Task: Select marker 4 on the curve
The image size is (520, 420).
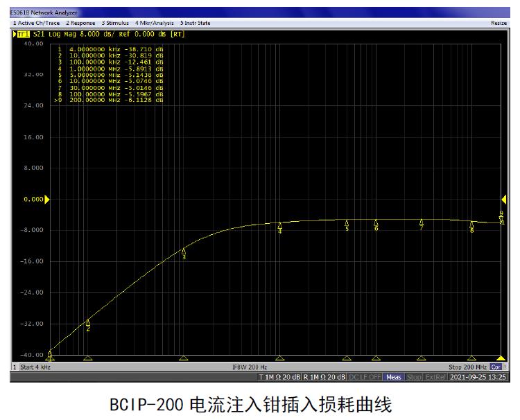Action: (x=279, y=226)
